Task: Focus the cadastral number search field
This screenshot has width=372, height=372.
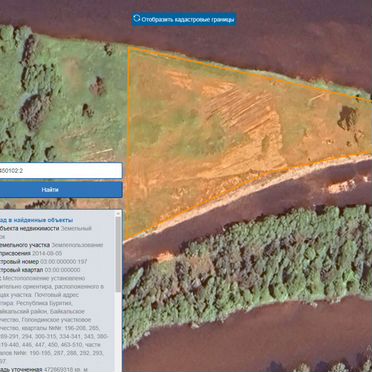Action: 61,171
